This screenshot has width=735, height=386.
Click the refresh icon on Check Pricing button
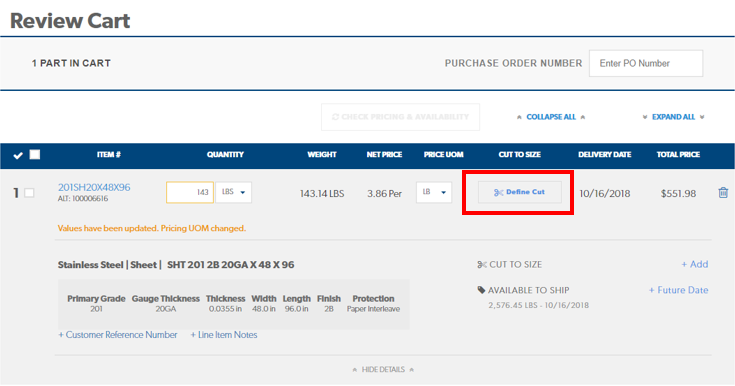[335, 117]
